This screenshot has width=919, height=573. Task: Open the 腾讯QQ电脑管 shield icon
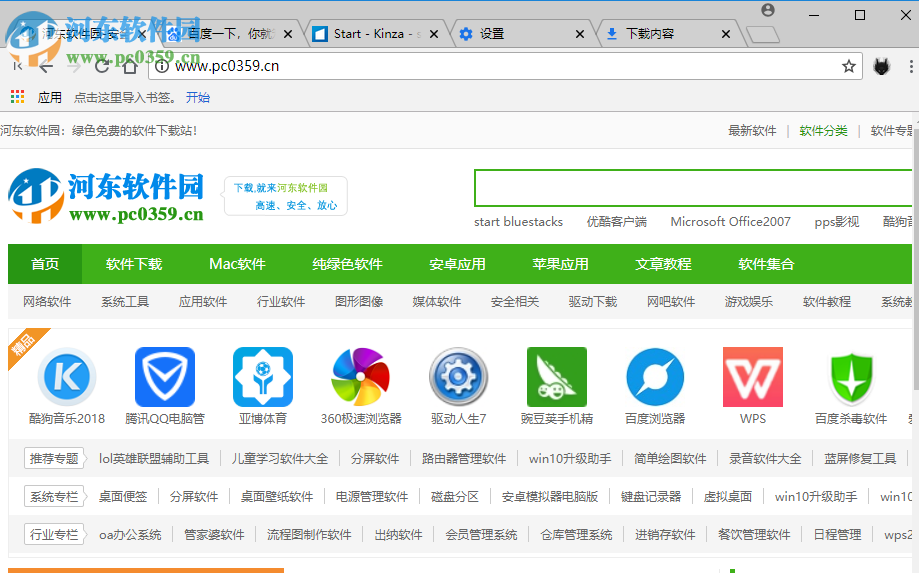click(165, 377)
